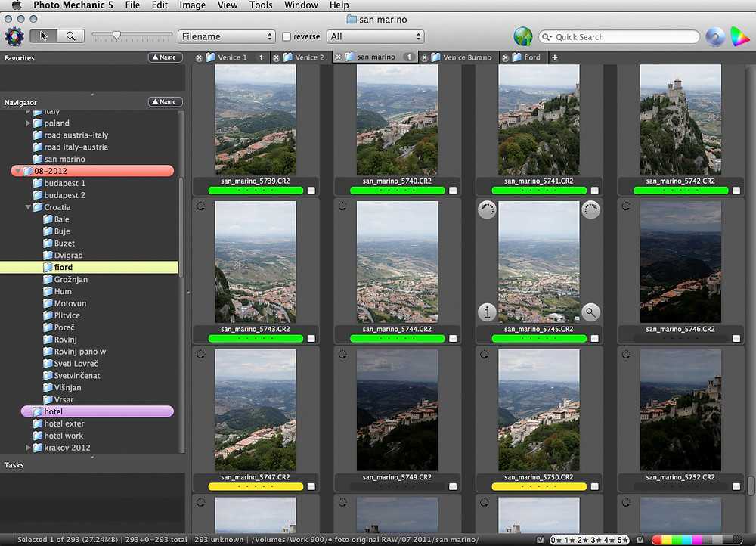Select the road austria-italy folder
Screen dimensions: 756x546
tap(76, 135)
